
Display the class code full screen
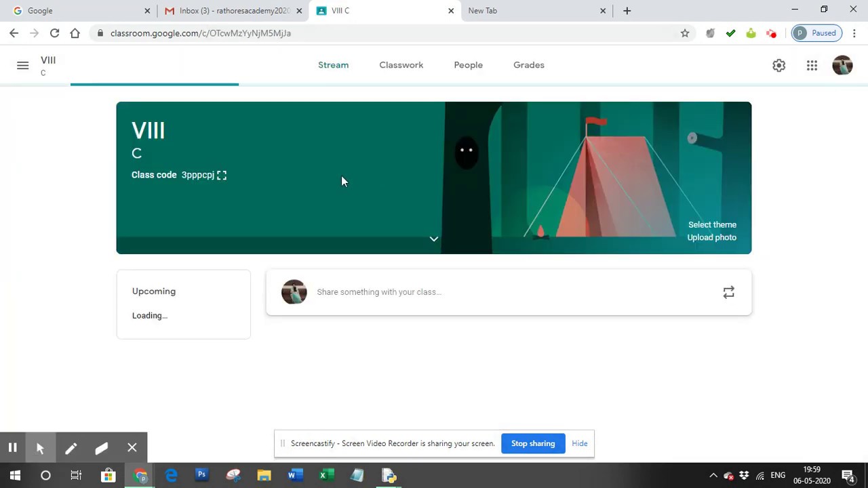coord(222,175)
